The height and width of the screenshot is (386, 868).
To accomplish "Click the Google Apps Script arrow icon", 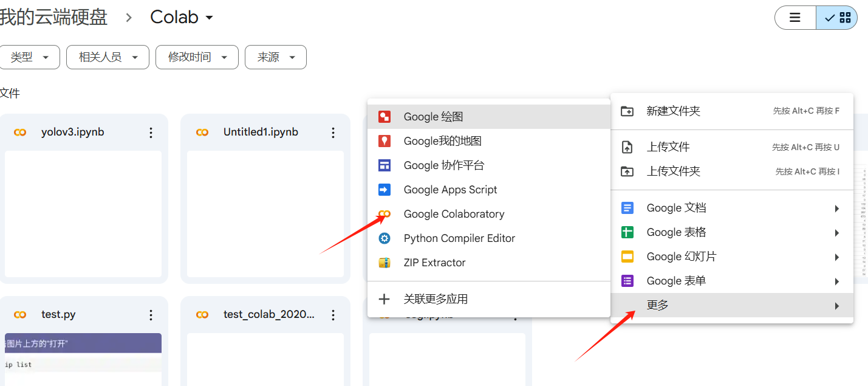I will 384,190.
